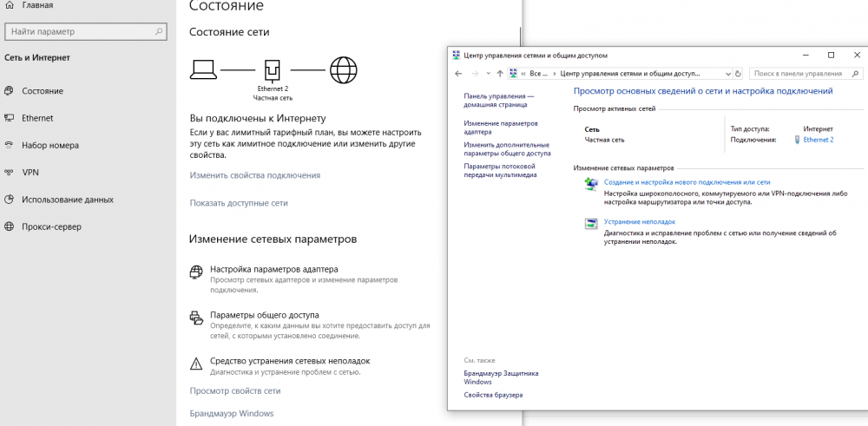This screenshot has width=868, height=426.
Task: Click the VPN icon in the sidebar
Action: [9, 172]
